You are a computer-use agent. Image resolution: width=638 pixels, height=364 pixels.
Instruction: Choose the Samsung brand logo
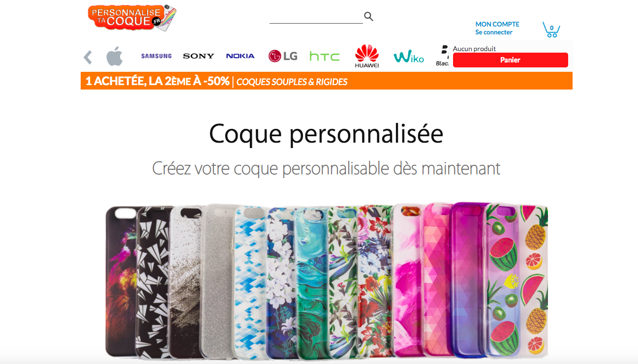pyautogui.click(x=156, y=56)
